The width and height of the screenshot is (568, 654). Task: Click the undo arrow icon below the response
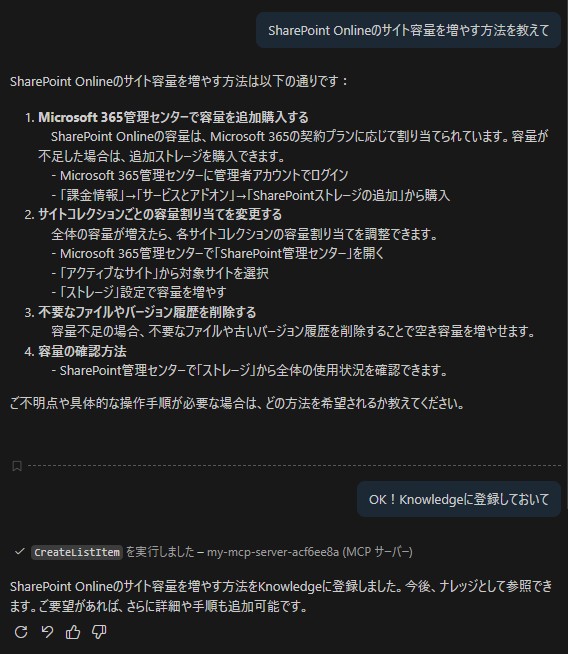click(x=47, y=632)
